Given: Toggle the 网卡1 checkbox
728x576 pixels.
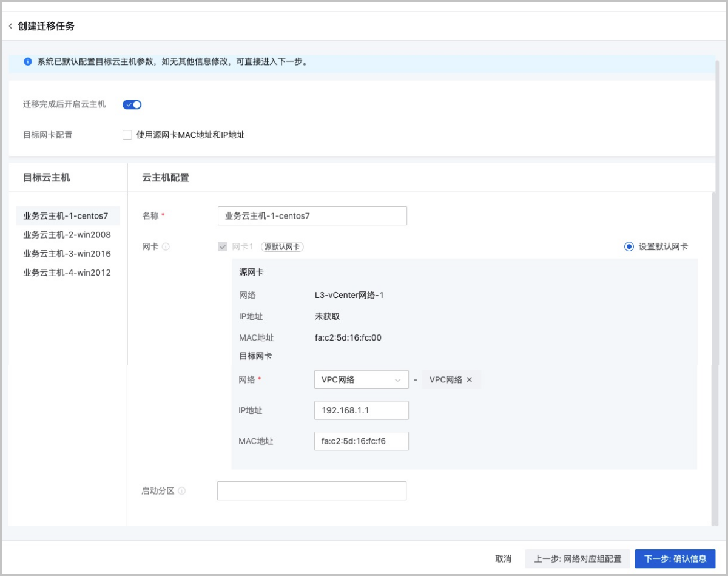Looking at the screenshot, I should click(x=223, y=247).
